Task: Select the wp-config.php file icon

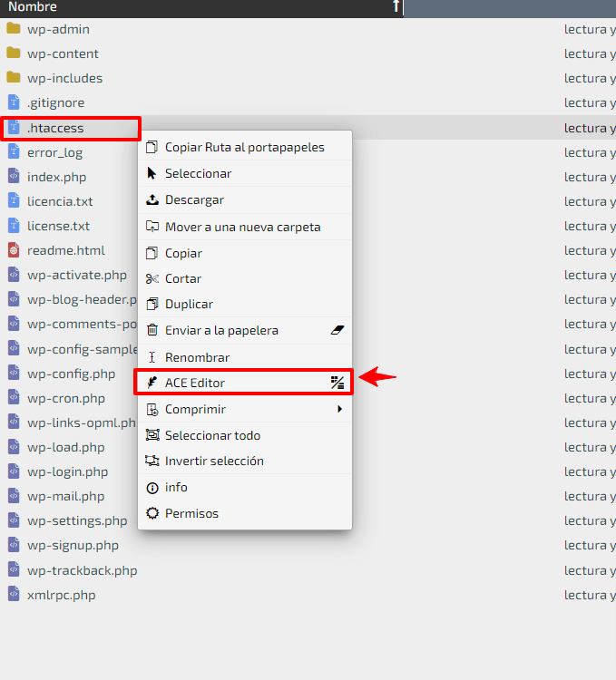Action: [x=14, y=374]
